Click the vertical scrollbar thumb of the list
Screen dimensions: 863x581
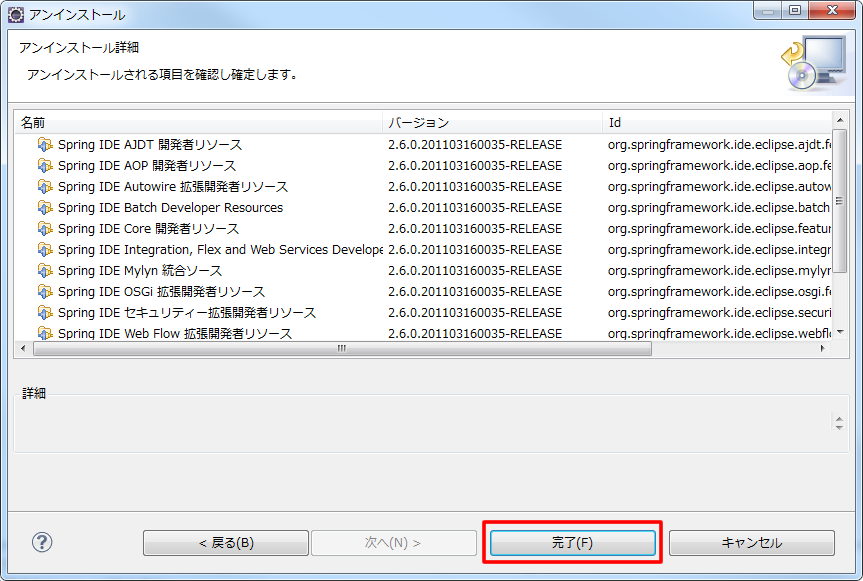[x=840, y=201]
